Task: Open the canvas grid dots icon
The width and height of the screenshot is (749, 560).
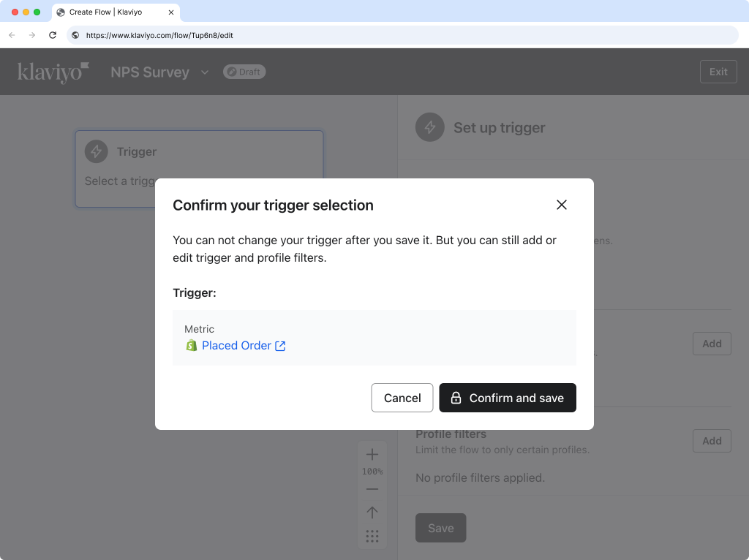Action: [372, 536]
